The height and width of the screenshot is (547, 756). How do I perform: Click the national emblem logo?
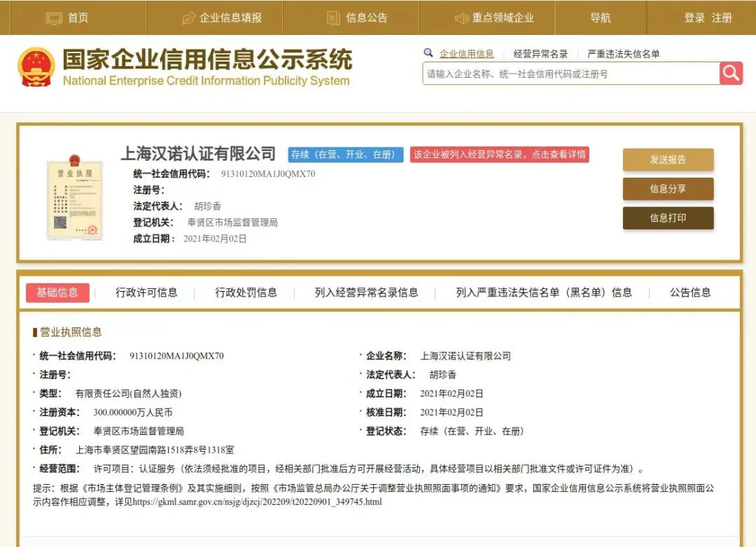coord(36,66)
